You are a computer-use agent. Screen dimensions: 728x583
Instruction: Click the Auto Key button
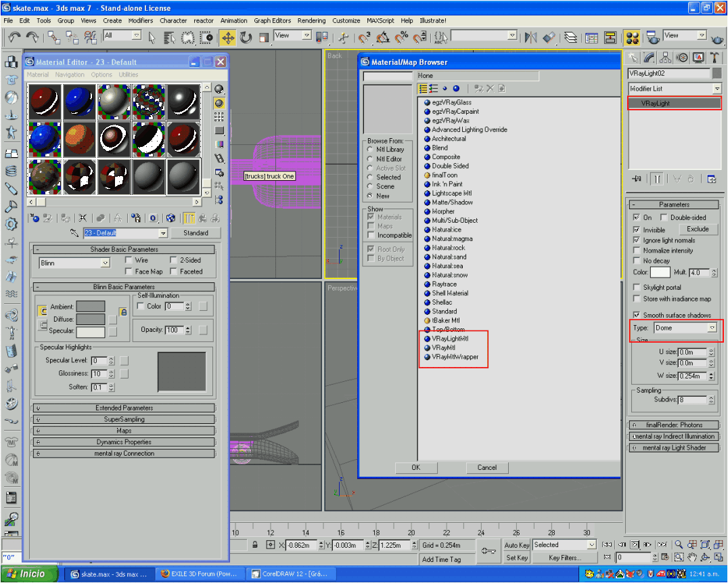coord(517,545)
